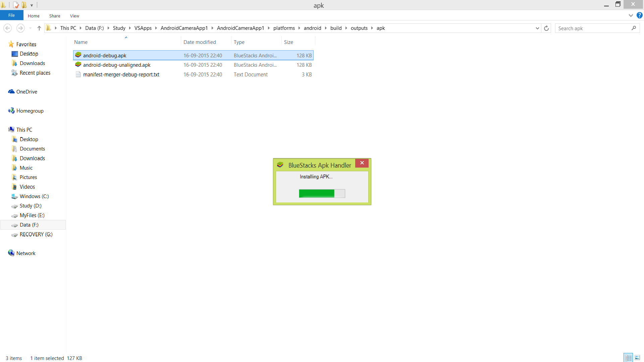
Task: Click the search magnifier icon
Action: pyautogui.click(x=634, y=28)
